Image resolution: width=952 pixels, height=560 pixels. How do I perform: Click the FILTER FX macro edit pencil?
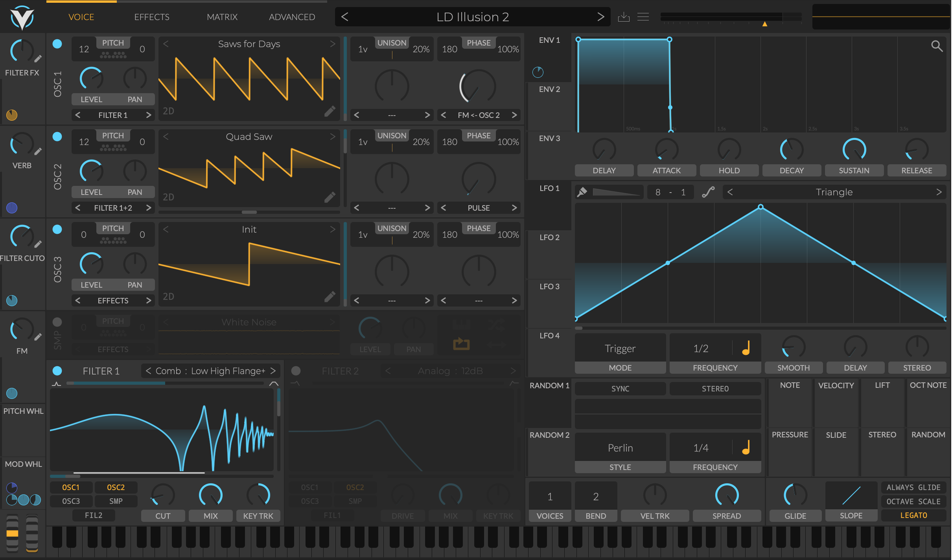pos(38,59)
